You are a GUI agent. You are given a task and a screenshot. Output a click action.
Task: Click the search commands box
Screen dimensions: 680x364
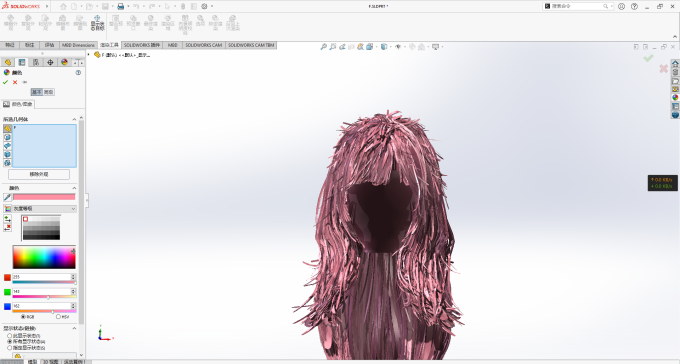(x=577, y=7)
